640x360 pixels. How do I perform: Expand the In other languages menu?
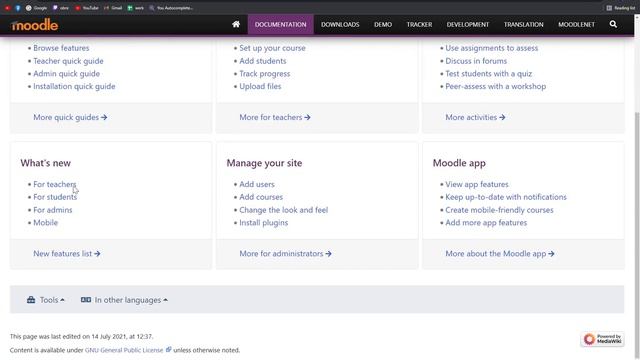pyautogui.click(x=124, y=300)
